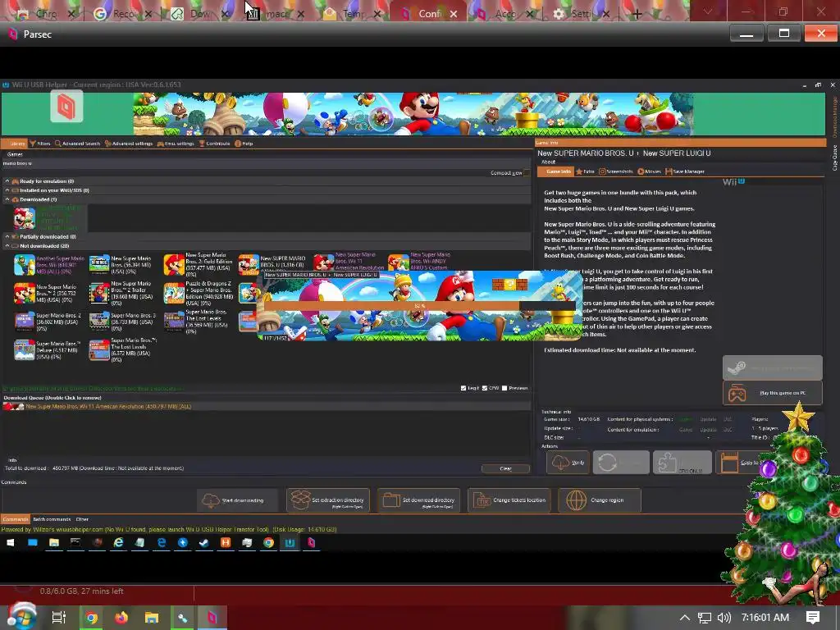This screenshot has width=840, height=630.
Task: Show hidden system tray icons
Action: 685,618
